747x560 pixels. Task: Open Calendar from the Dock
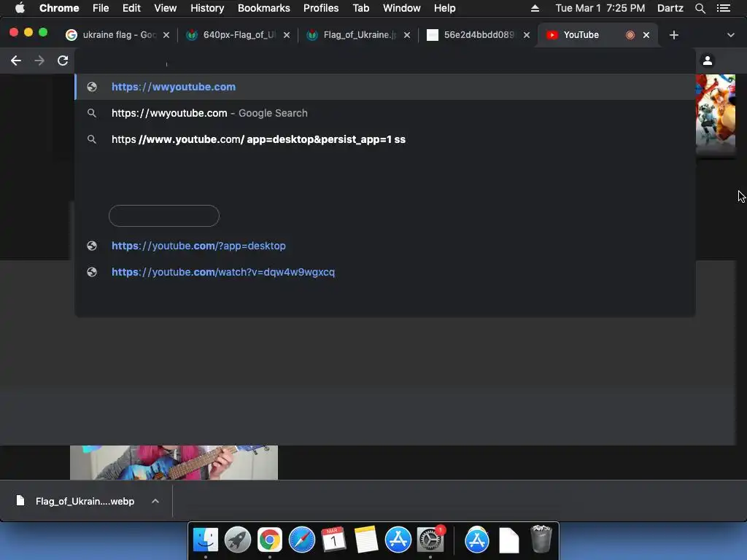pos(334,540)
